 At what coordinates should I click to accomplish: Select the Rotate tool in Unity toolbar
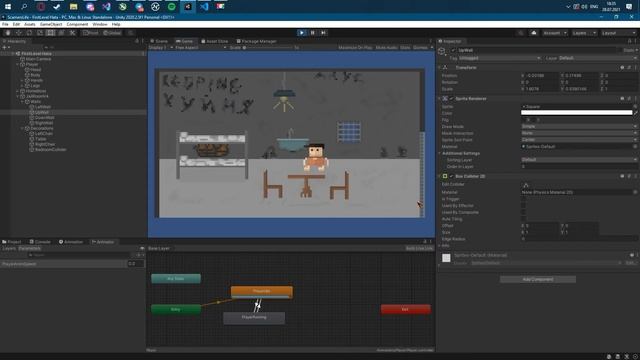coord(29,33)
